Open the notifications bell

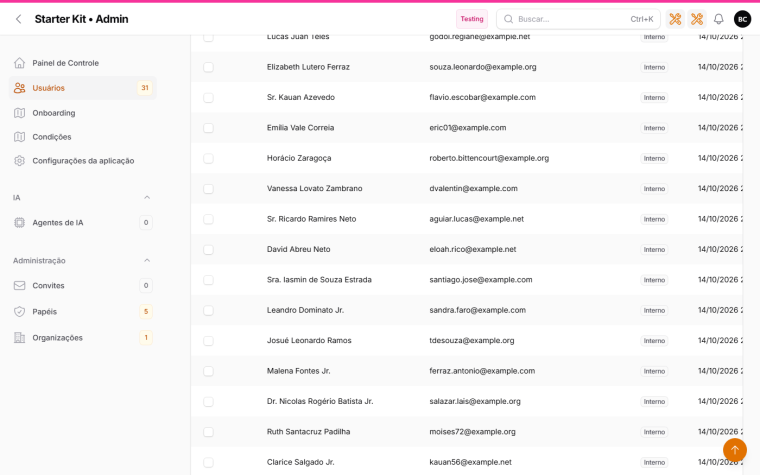coord(718,19)
